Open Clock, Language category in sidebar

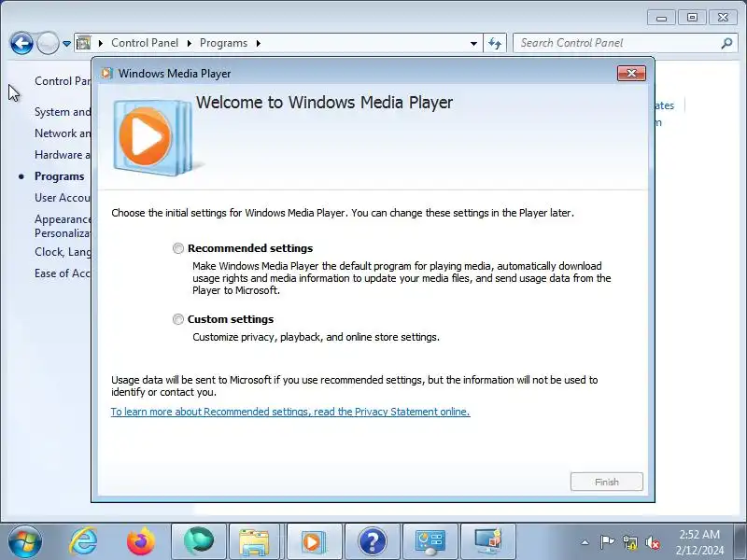[62, 251]
